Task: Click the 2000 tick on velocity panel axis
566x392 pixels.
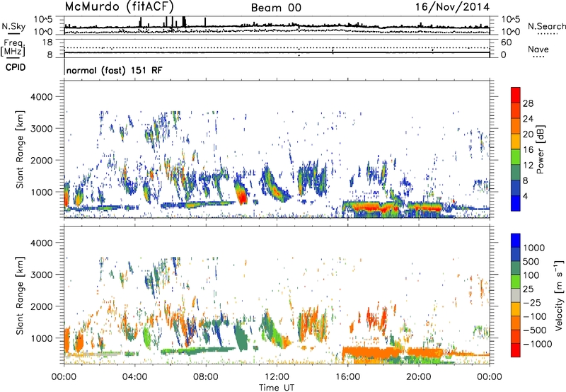Action: pos(41,306)
